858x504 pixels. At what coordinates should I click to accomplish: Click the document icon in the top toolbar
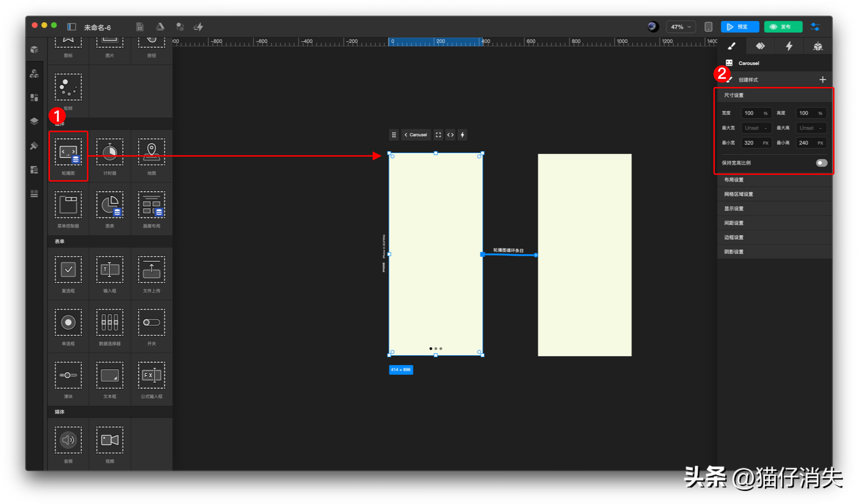point(140,27)
